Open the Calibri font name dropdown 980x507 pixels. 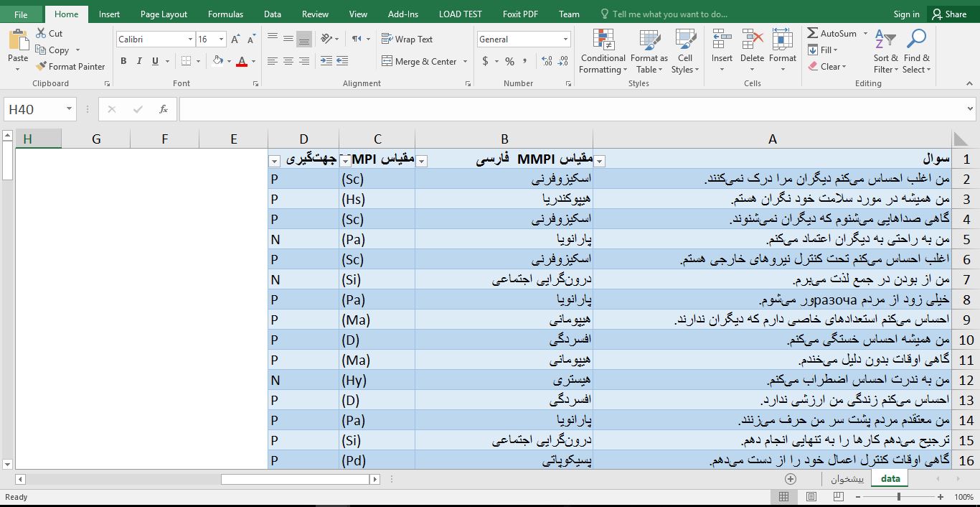(190, 39)
